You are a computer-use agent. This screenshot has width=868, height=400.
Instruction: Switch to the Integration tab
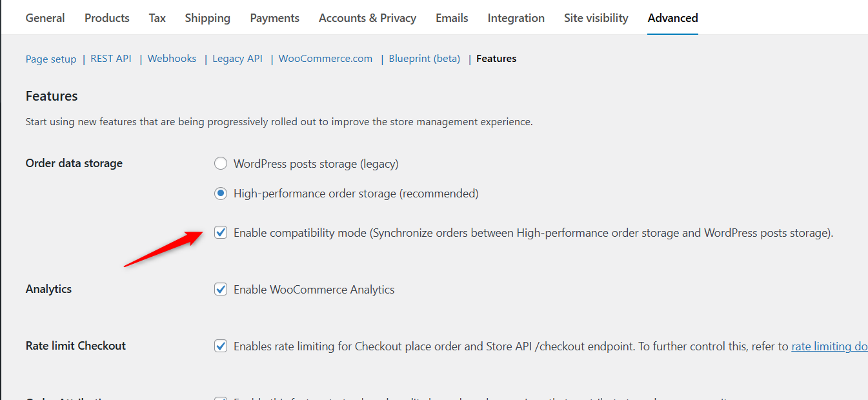[x=516, y=18]
